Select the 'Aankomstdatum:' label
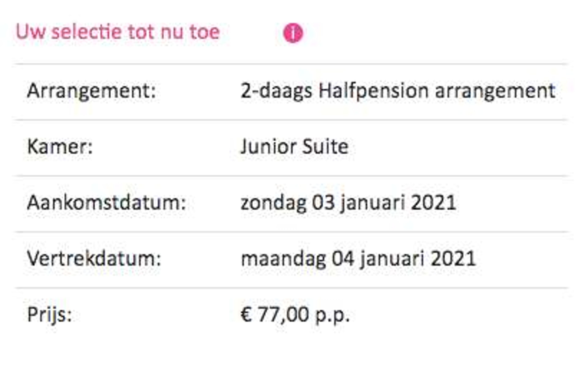This screenshot has width=588, height=379. pyautogui.click(x=106, y=203)
